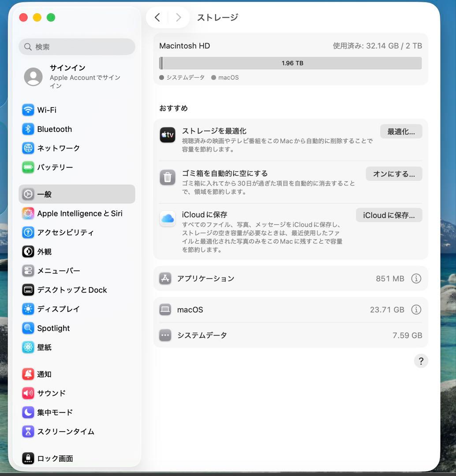Open the ディスプレイ settings icon
456x476 pixels.
tap(28, 309)
